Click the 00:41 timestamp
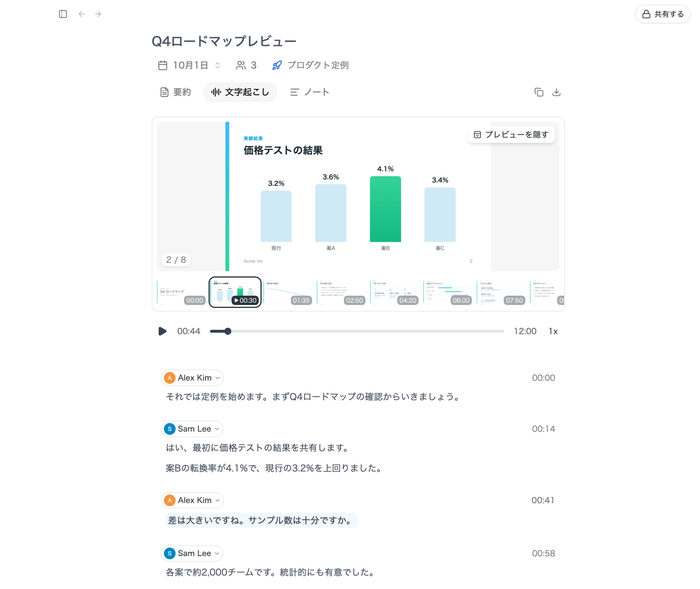This screenshot has width=700, height=589. click(x=543, y=500)
